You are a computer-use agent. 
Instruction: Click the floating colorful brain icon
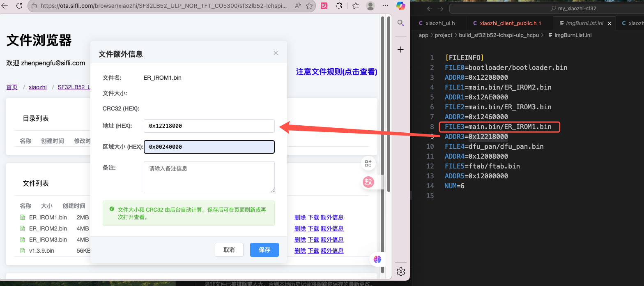click(x=377, y=259)
